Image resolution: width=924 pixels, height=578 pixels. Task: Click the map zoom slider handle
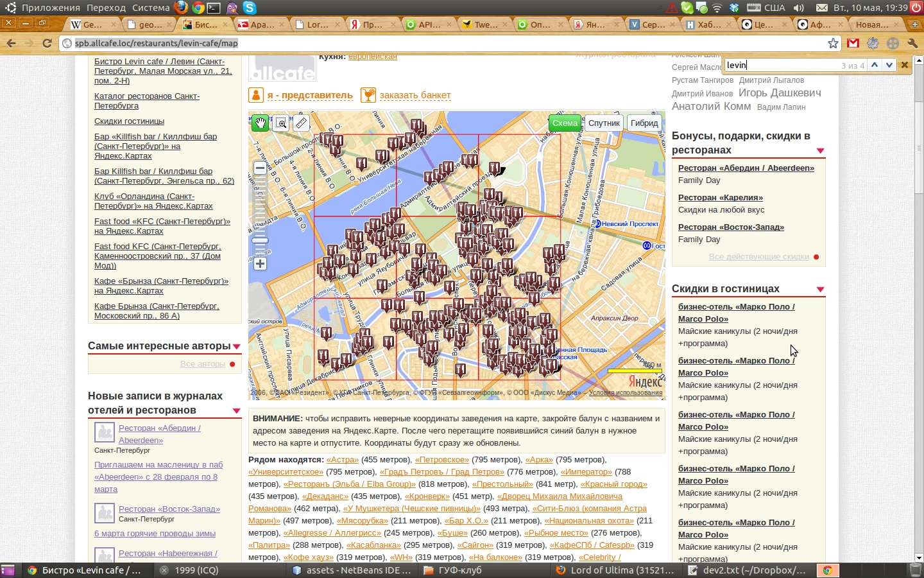[x=260, y=241]
